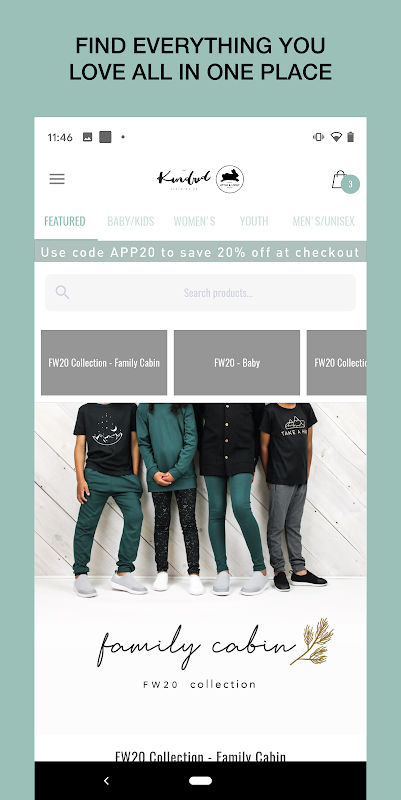Tap the battery status icon

click(x=350, y=137)
